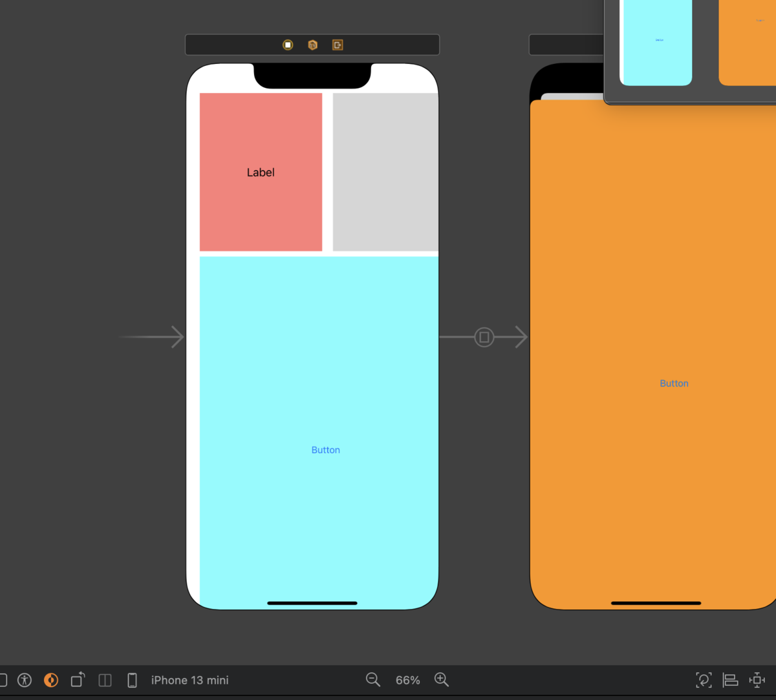Select the Exit icon in scene dock
Image resolution: width=776 pixels, height=700 pixels.
tap(338, 45)
